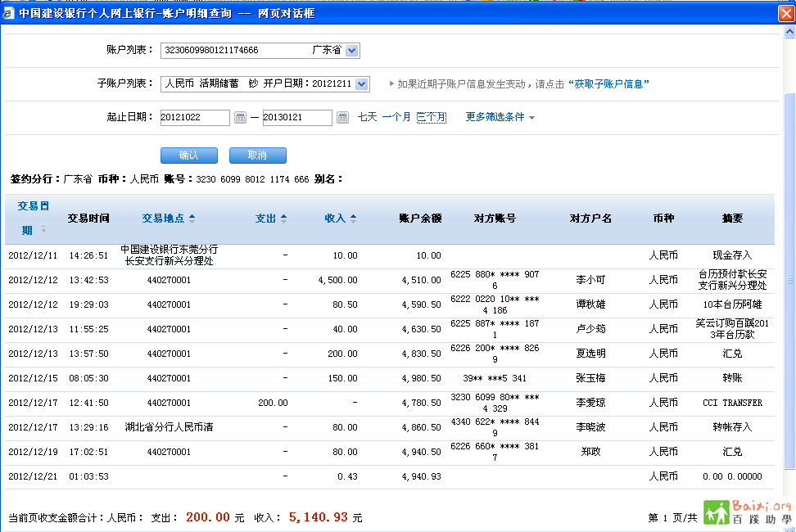
Task: Click the 取消 cancel button
Action: pyautogui.click(x=257, y=156)
